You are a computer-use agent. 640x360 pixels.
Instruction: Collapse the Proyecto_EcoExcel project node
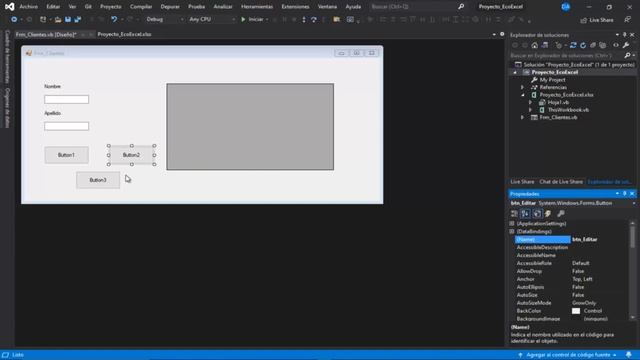click(x=515, y=72)
